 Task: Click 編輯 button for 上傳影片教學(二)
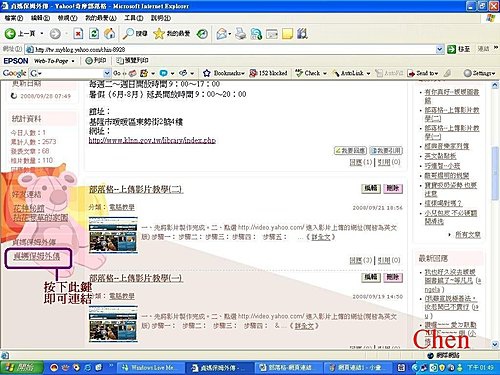pyautogui.click(x=371, y=188)
